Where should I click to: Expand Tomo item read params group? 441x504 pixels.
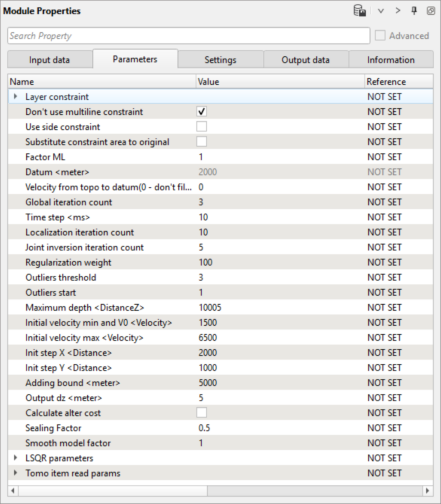15,473
